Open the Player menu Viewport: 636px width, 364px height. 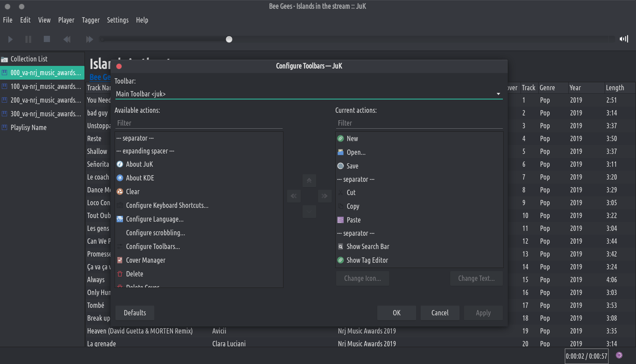(x=66, y=20)
